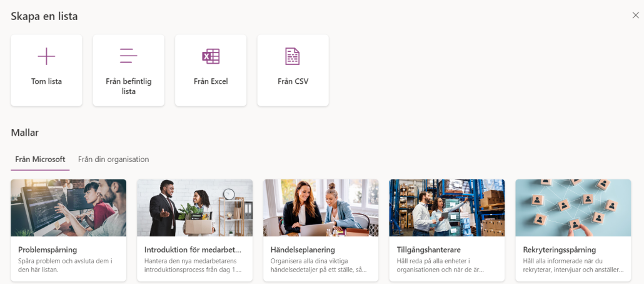The width and height of the screenshot is (644, 284).
Task: Select the Händelseplanering template image
Action: pyautogui.click(x=321, y=208)
